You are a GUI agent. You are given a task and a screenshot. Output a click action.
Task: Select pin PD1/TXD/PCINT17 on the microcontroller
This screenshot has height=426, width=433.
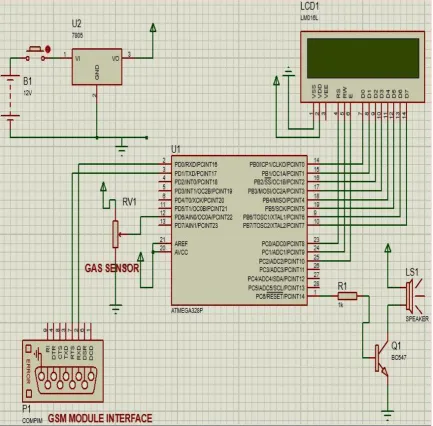click(x=196, y=173)
